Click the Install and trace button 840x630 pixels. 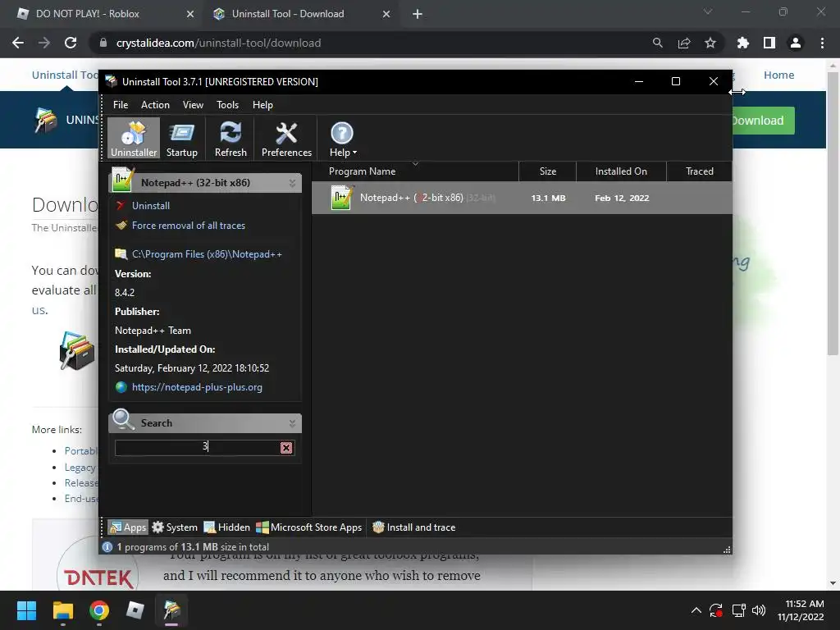tap(413, 527)
